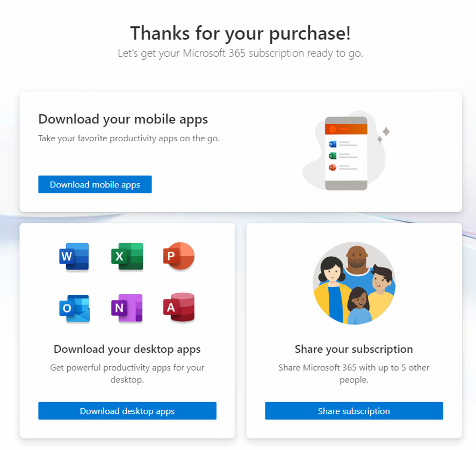Click the Access app icon

(x=178, y=307)
